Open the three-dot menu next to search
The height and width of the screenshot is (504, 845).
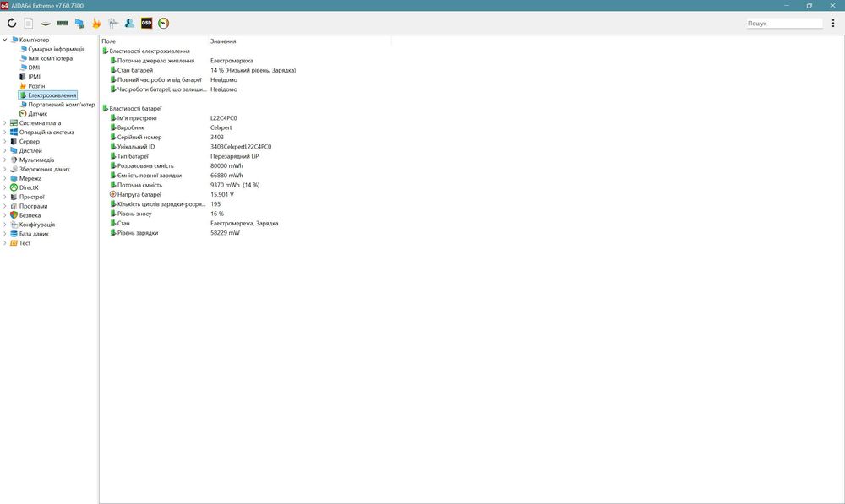coord(833,23)
